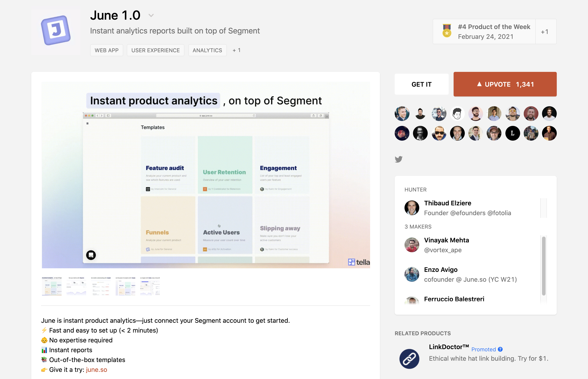Expand the +1 extra badges
This screenshot has height=379, width=588.
[544, 32]
